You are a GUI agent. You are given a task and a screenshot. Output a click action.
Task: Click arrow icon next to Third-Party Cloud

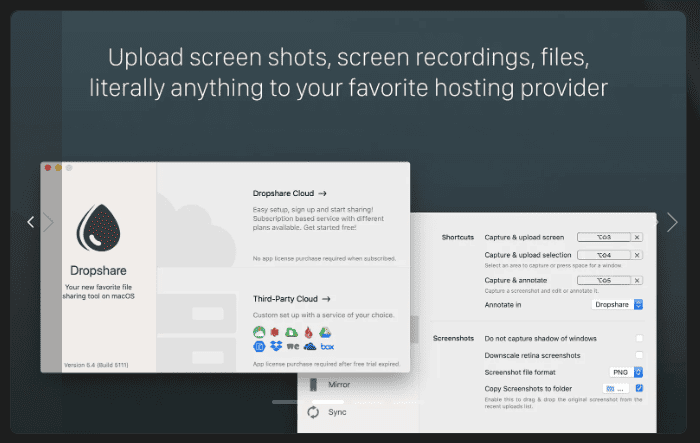click(x=326, y=299)
